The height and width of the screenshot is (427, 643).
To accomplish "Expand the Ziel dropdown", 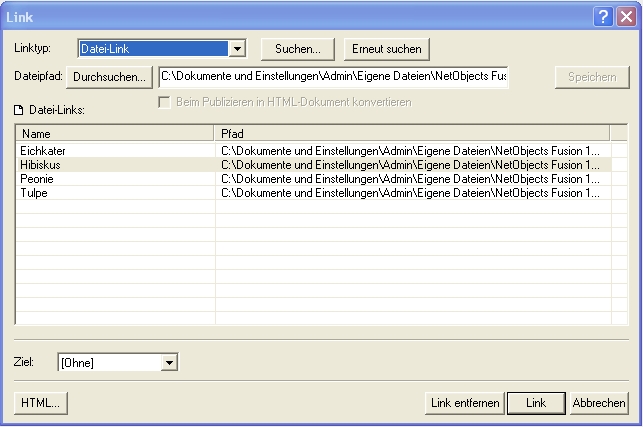I will 169,363.
